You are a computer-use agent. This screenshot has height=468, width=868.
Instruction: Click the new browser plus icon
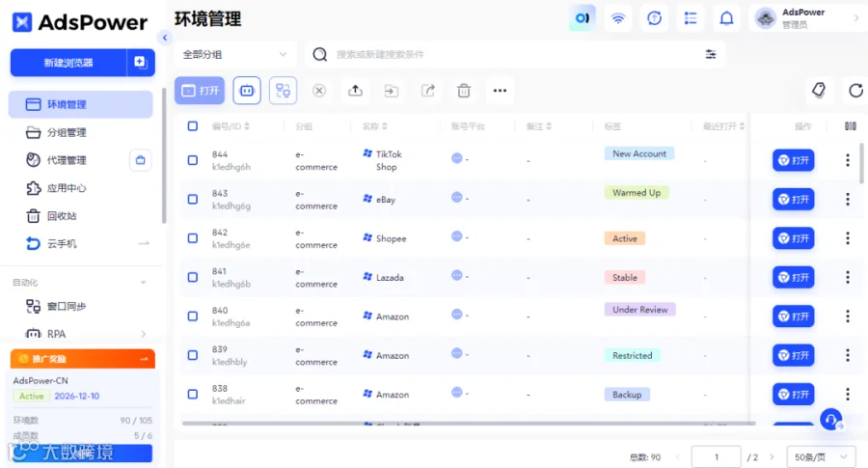click(x=140, y=62)
